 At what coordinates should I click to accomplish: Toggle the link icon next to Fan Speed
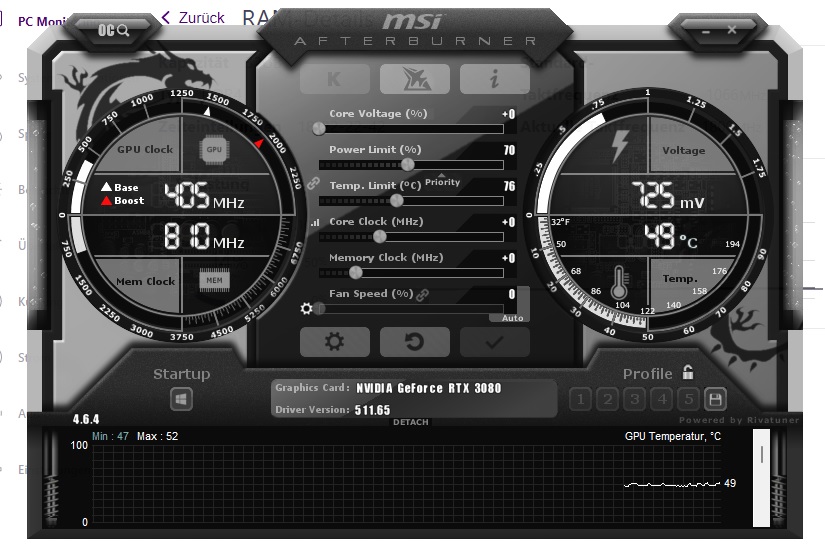[x=422, y=295]
